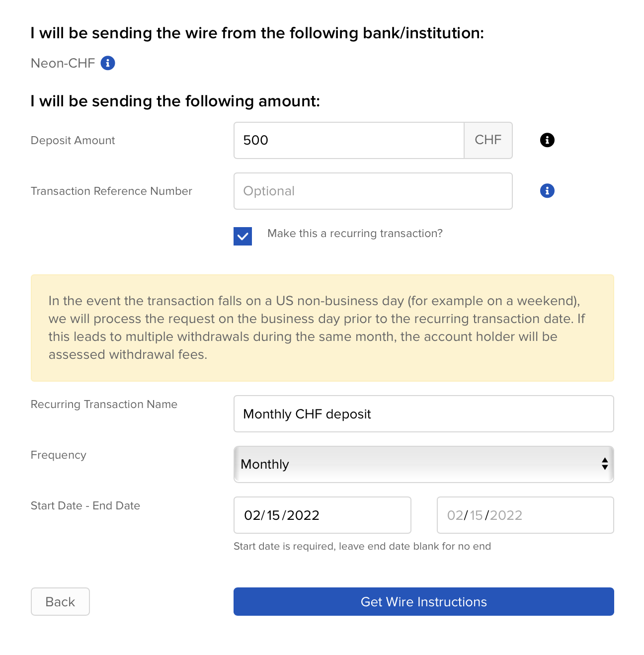Image resolution: width=644 pixels, height=655 pixels.
Task: Go back with the Back button
Action: tap(60, 602)
